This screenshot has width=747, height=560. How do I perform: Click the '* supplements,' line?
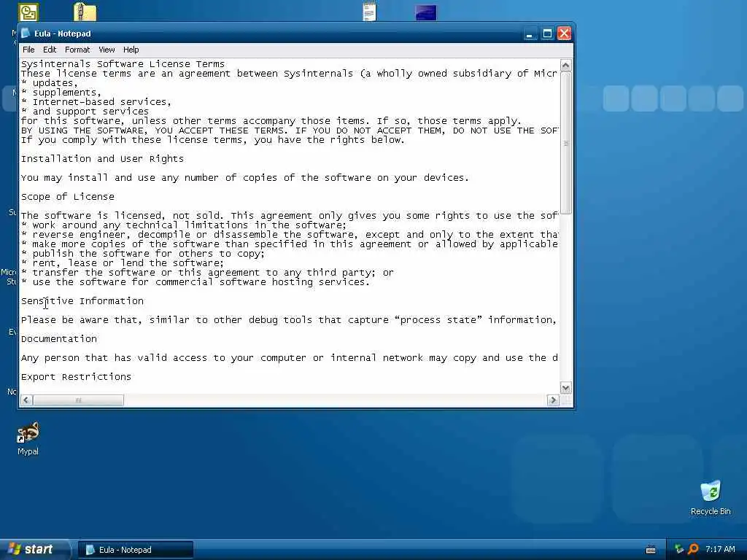(61, 93)
